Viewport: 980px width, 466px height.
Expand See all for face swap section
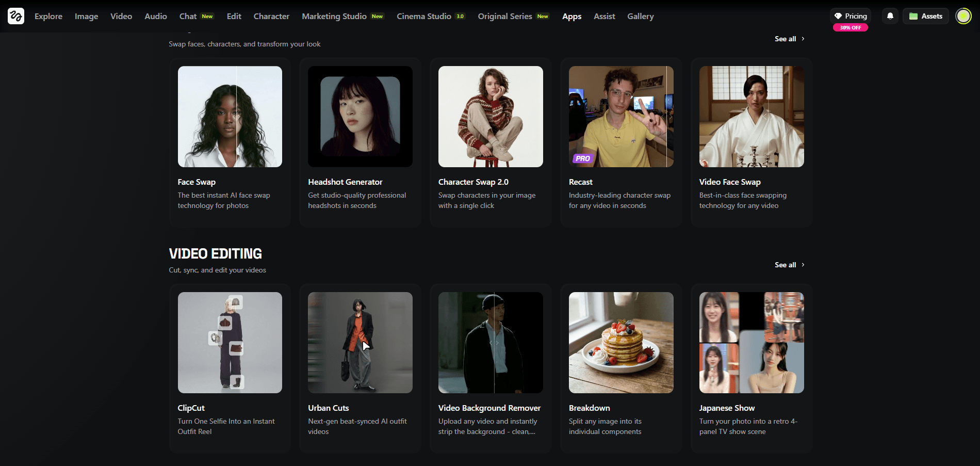(x=789, y=39)
